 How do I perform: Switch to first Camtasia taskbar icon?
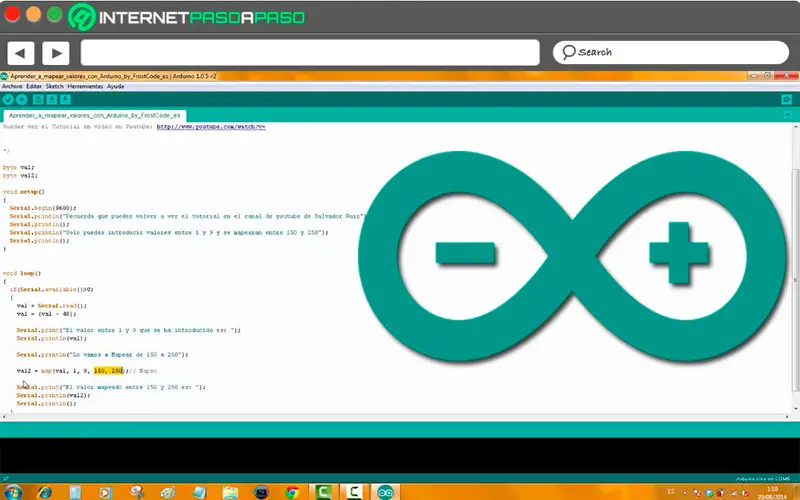323,492
